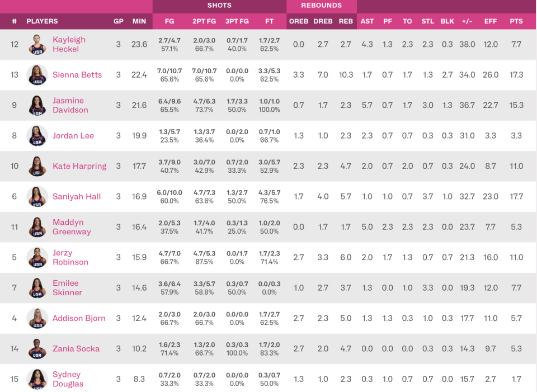Screen dimensions: 537x392
Task: Click the SHOTS group header
Action: (x=219, y=6)
